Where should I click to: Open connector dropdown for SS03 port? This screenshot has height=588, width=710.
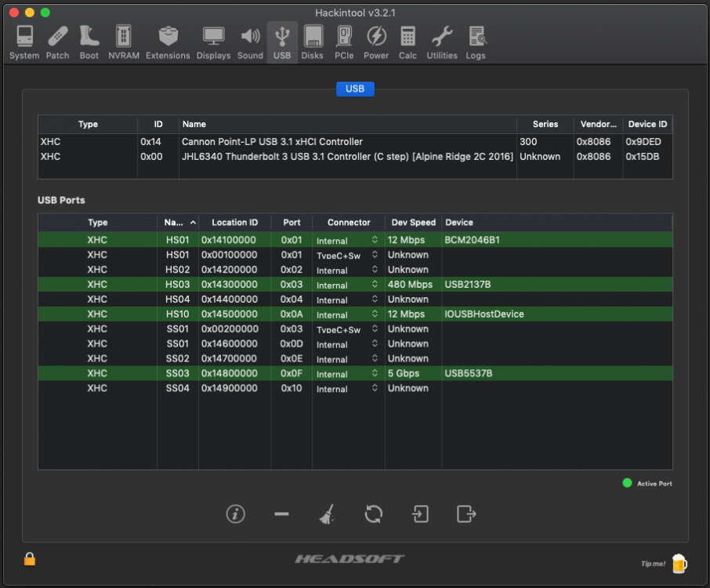[x=348, y=374]
